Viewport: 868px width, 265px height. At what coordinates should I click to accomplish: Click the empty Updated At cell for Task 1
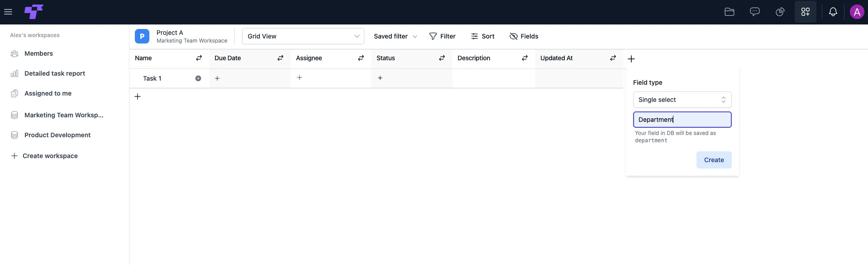tap(579, 78)
